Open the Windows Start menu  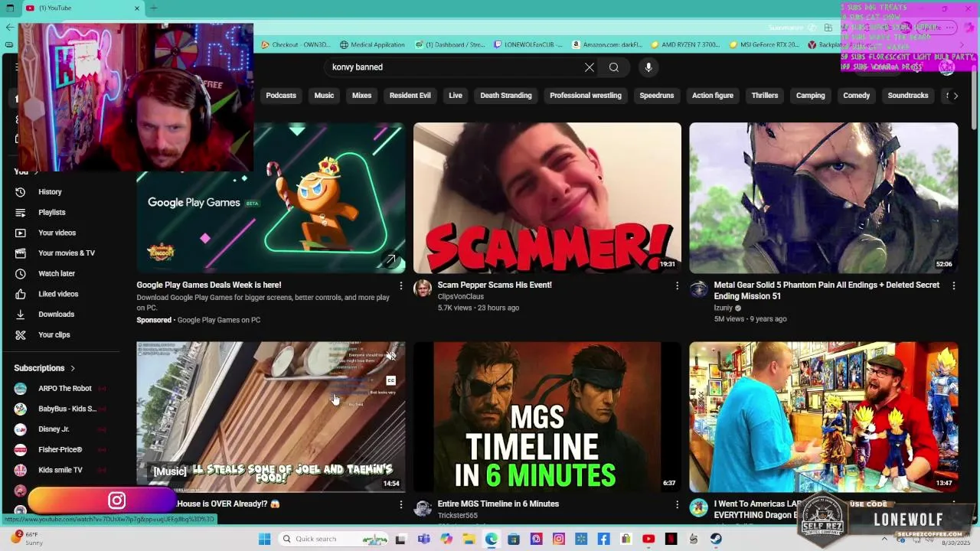264,540
